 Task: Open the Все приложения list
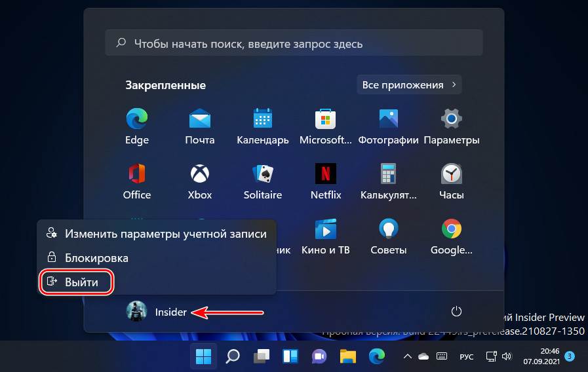coord(409,84)
